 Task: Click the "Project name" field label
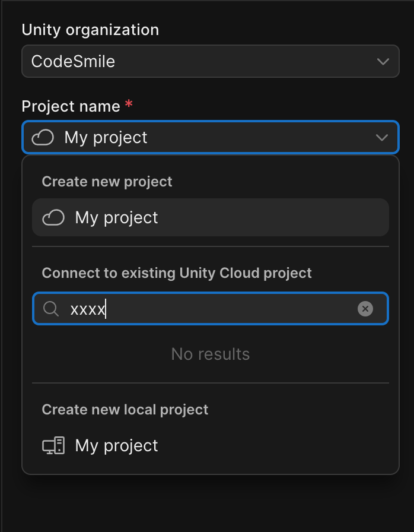71,107
